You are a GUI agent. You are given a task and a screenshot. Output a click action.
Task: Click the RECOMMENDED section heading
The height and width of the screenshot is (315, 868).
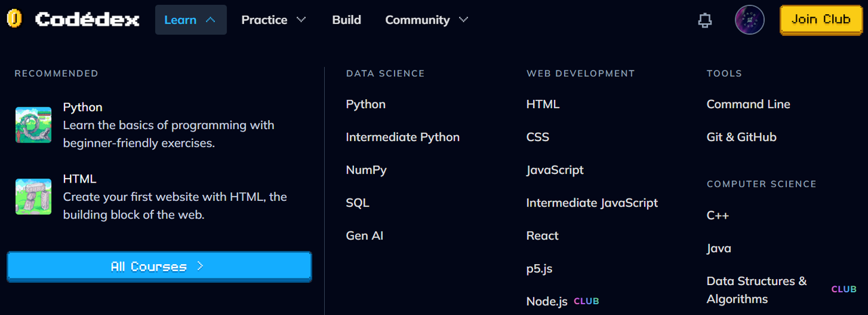(56, 73)
